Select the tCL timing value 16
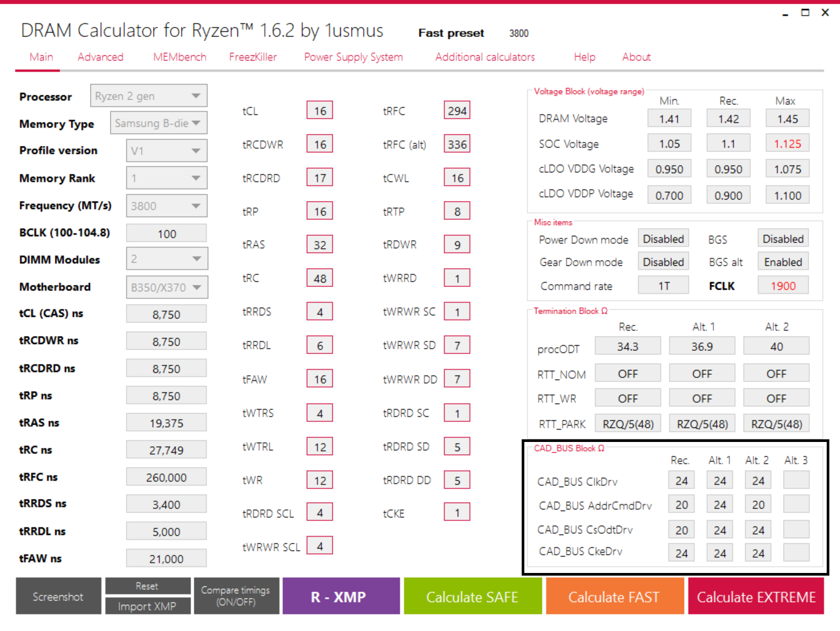The height and width of the screenshot is (631, 840). click(x=320, y=111)
